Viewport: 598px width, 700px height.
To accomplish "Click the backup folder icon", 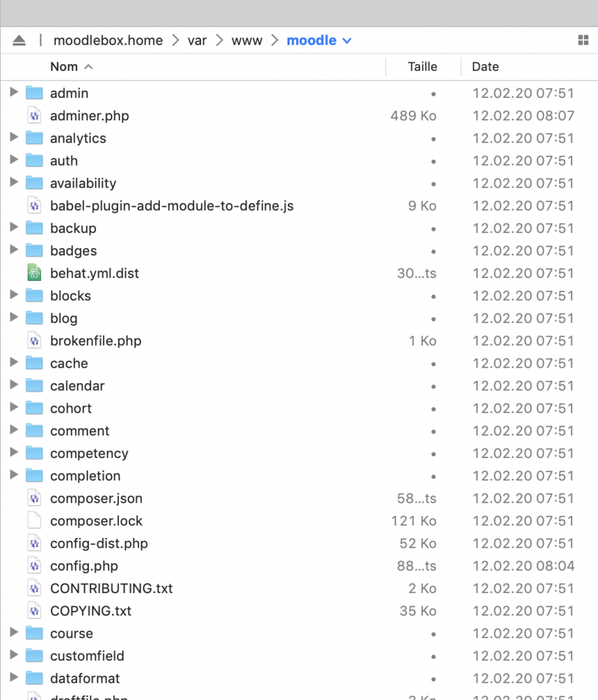I will 34,228.
